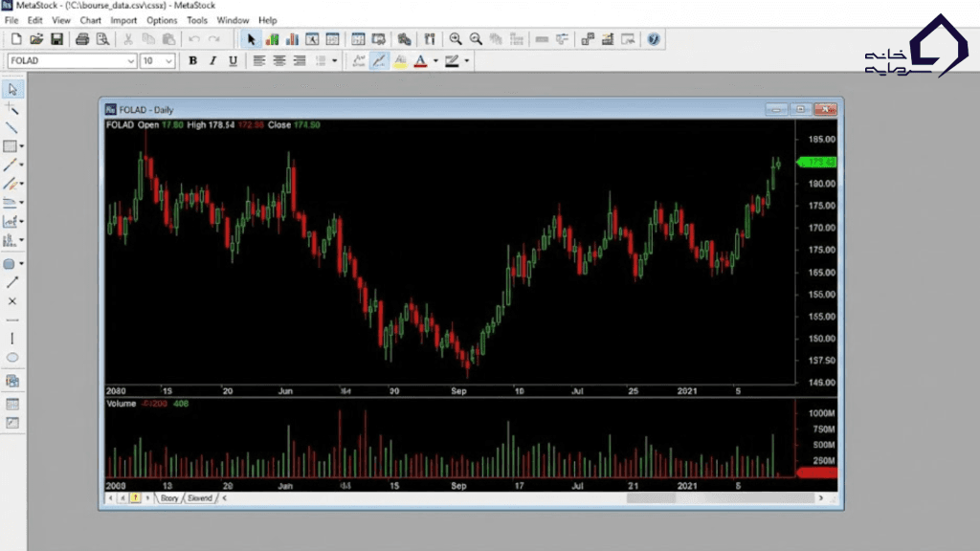
Task: Select the crosshair tool in left sidebar
Action: 12,109
